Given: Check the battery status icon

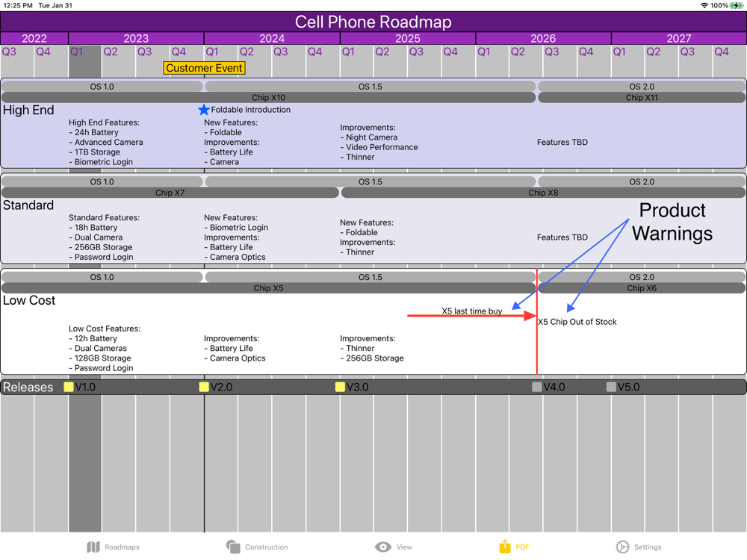Looking at the screenshot, I should [737, 5].
